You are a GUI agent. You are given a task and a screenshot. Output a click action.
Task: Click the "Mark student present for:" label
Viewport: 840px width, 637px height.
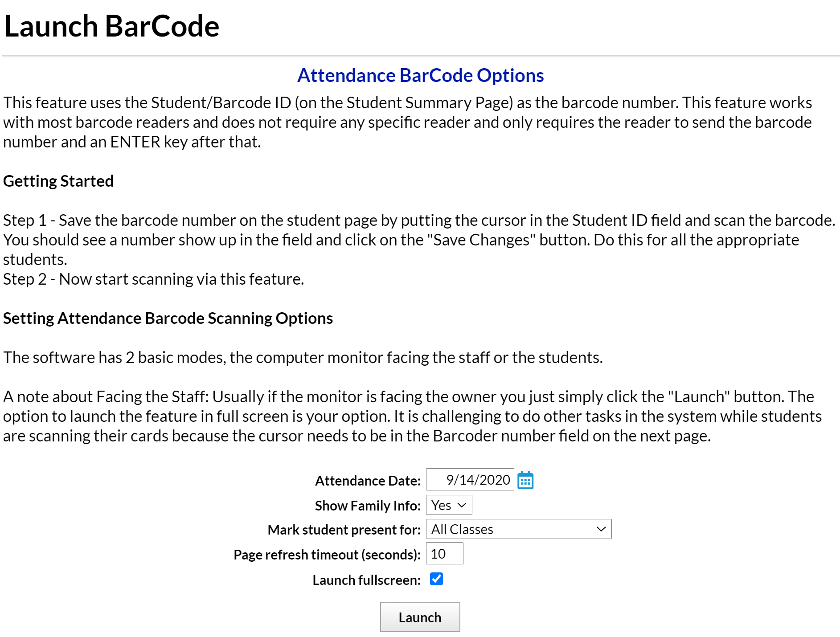click(344, 530)
